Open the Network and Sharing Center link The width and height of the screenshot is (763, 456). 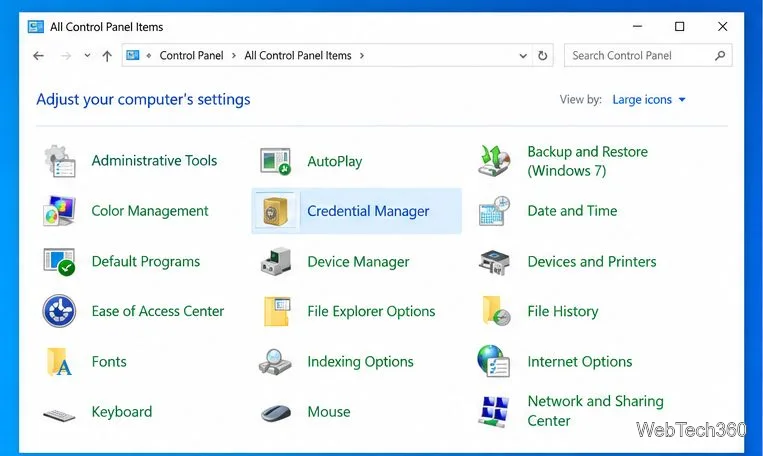pos(595,411)
